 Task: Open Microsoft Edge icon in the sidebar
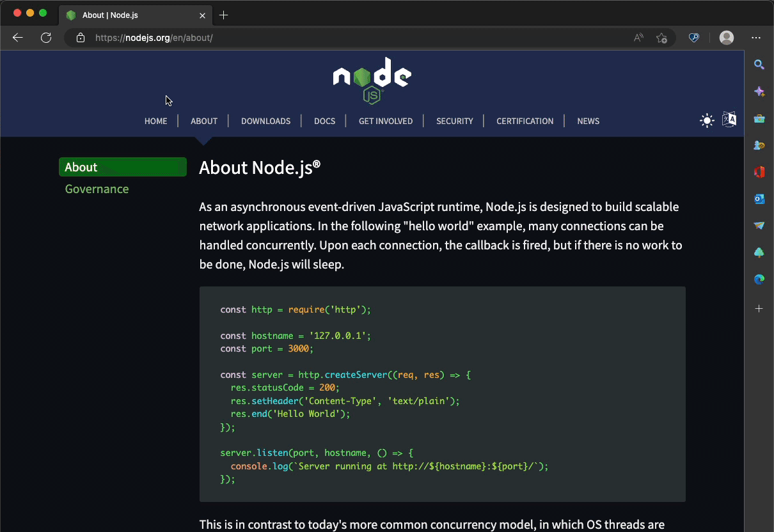(759, 279)
